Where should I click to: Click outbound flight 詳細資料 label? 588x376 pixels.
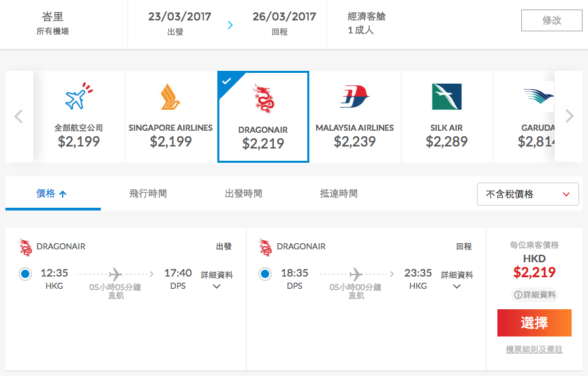tap(217, 275)
